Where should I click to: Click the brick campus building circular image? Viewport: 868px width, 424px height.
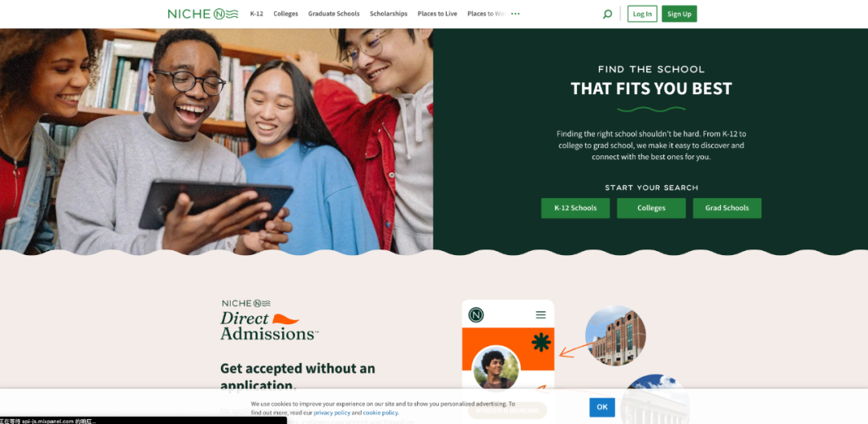[x=616, y=335]
